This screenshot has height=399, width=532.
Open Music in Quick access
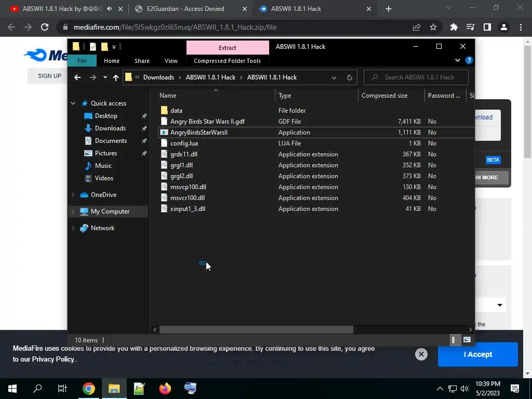[x=103, y=166]
